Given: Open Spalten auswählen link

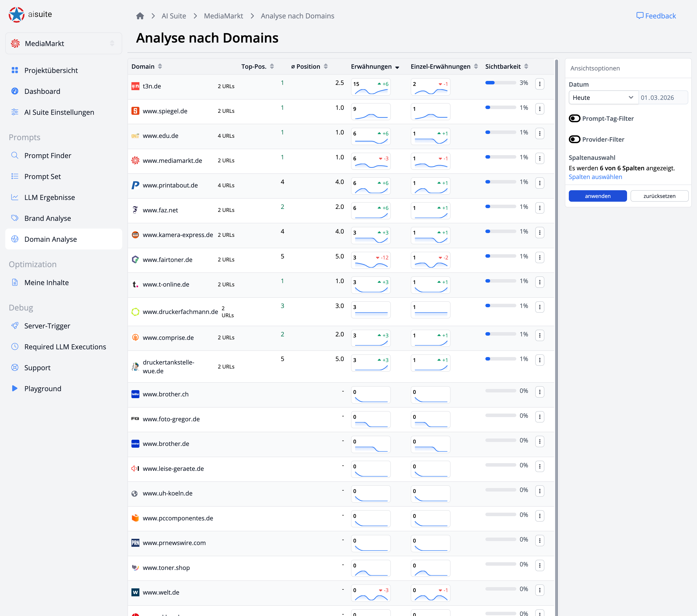Looking at the screenshot, I should tap(595, 177).
